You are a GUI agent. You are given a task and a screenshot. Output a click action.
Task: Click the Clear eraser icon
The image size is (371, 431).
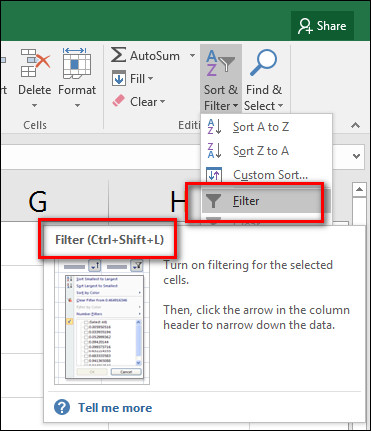119,101
